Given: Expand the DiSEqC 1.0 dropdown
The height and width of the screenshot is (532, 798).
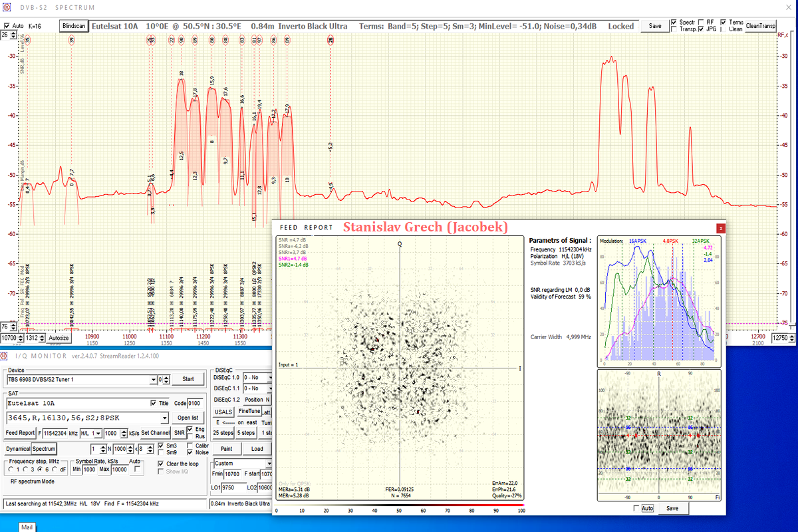Looking at the screenshot, I should click(x=271, y=378).
